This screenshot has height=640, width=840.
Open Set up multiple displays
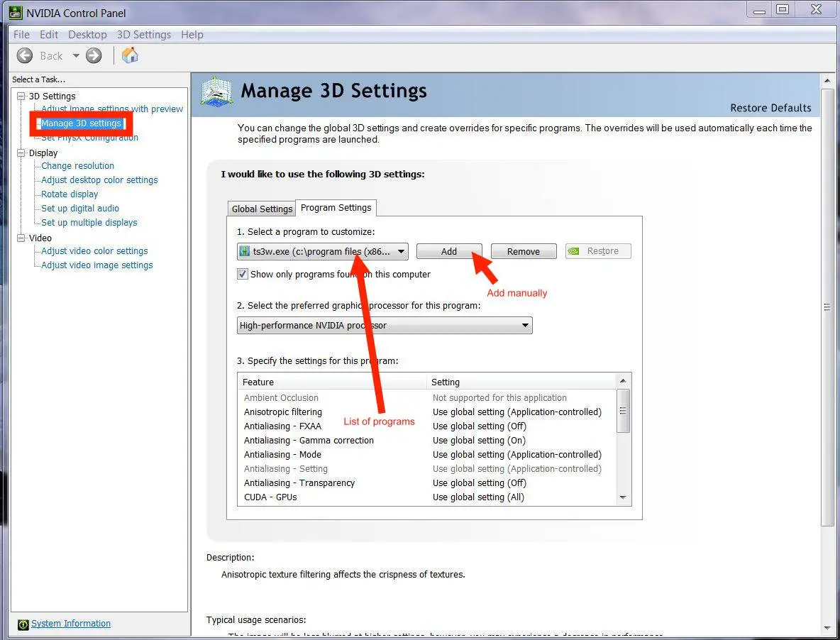pos(89,222)
